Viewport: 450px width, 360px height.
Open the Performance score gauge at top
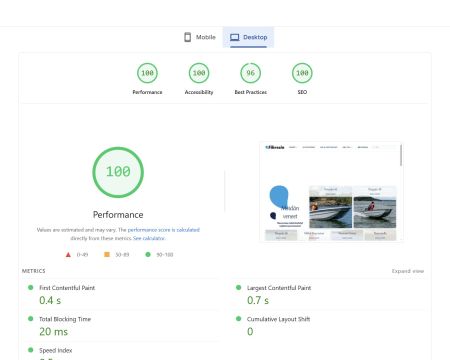147,73
